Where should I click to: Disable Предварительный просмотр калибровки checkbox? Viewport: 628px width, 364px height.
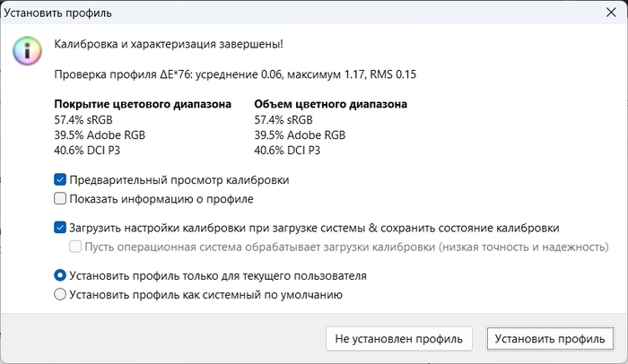point(61,180)
